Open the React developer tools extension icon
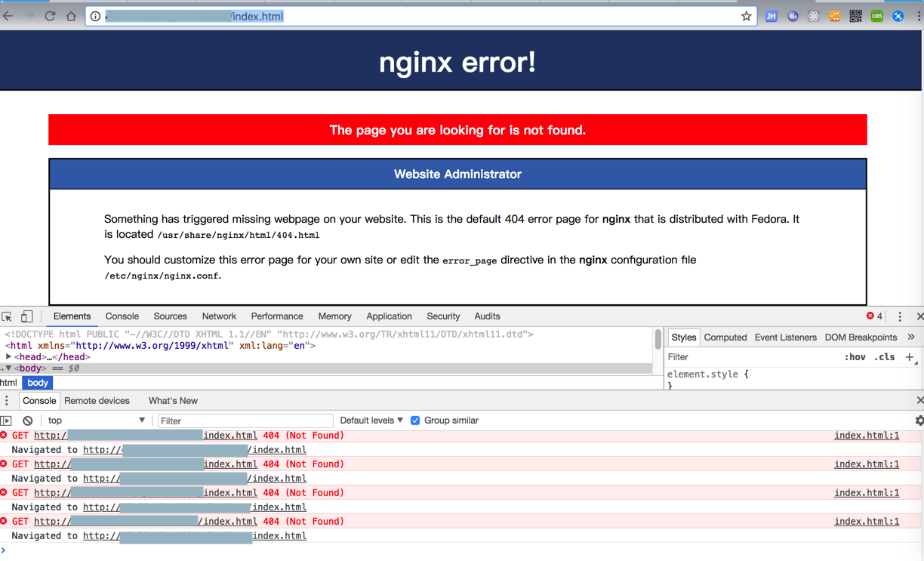The image size is (924, 561). tap(814, 16)
